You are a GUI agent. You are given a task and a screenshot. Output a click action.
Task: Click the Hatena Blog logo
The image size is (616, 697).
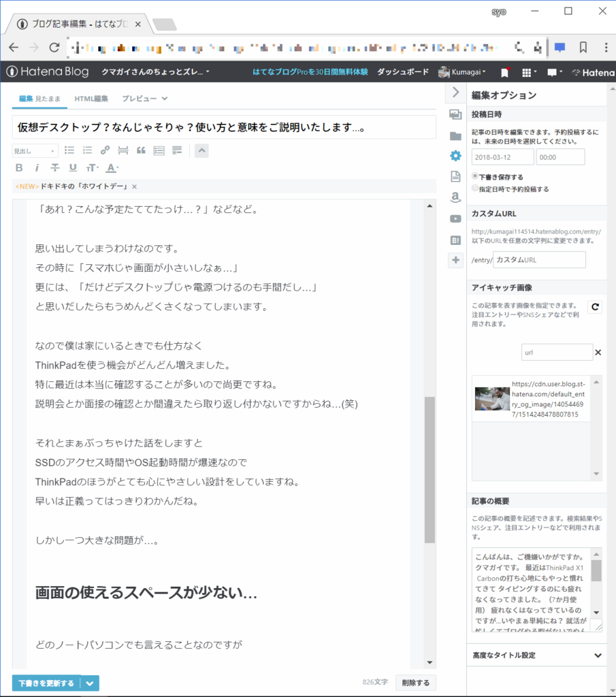pos(48,71)
